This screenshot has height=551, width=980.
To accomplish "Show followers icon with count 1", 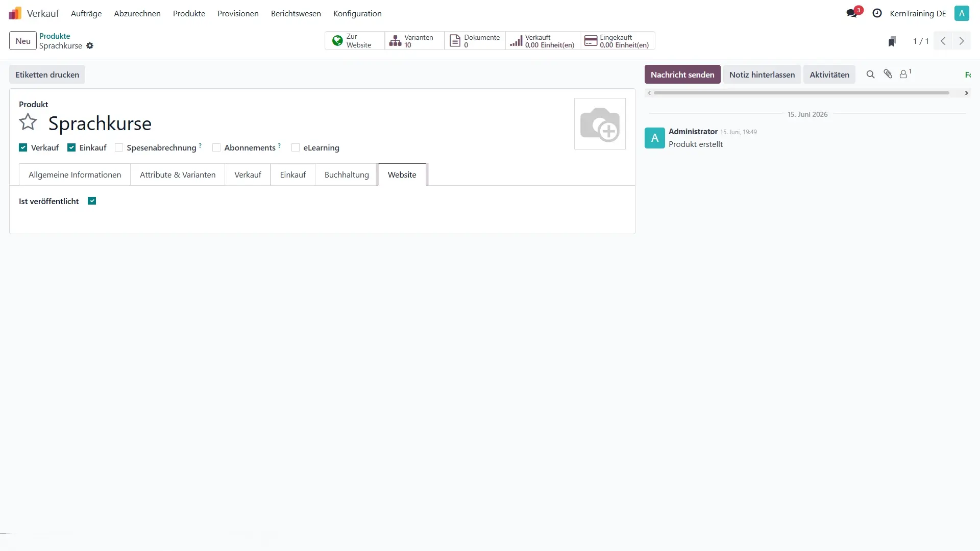I will point(905,74).
